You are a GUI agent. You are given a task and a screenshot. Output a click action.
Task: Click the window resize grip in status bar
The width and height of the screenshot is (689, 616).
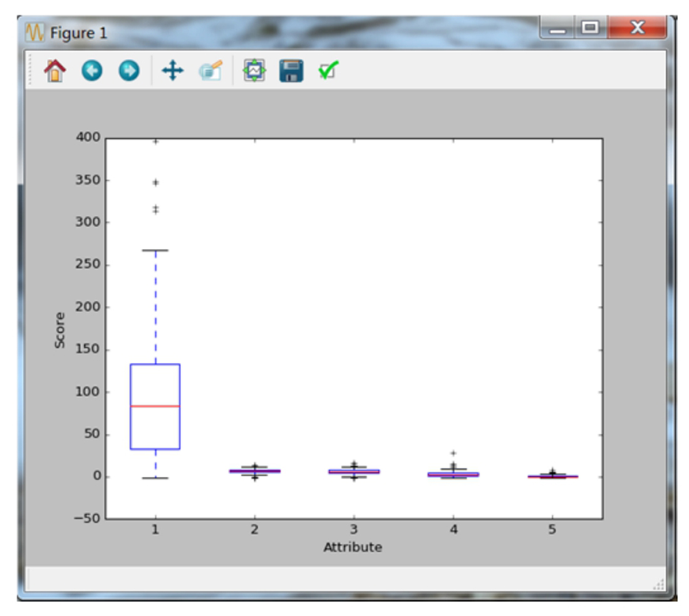click(659, 585)
